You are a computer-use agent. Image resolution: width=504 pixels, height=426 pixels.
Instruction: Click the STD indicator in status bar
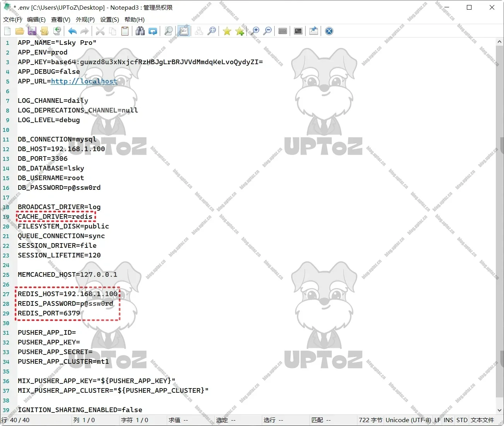(x=462, y=420)
